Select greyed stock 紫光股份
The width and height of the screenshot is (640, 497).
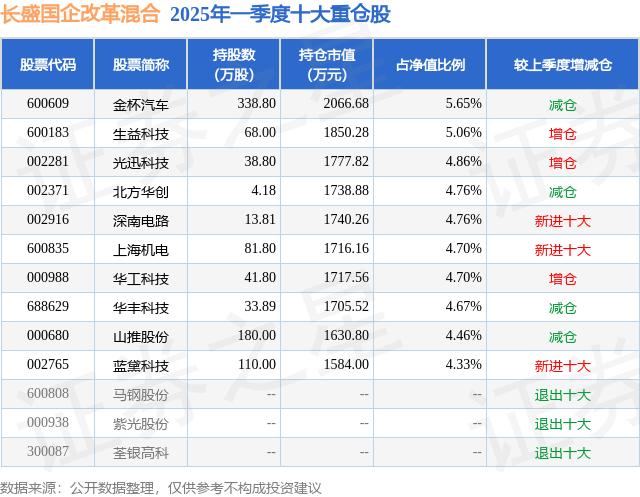coord(141,424)
